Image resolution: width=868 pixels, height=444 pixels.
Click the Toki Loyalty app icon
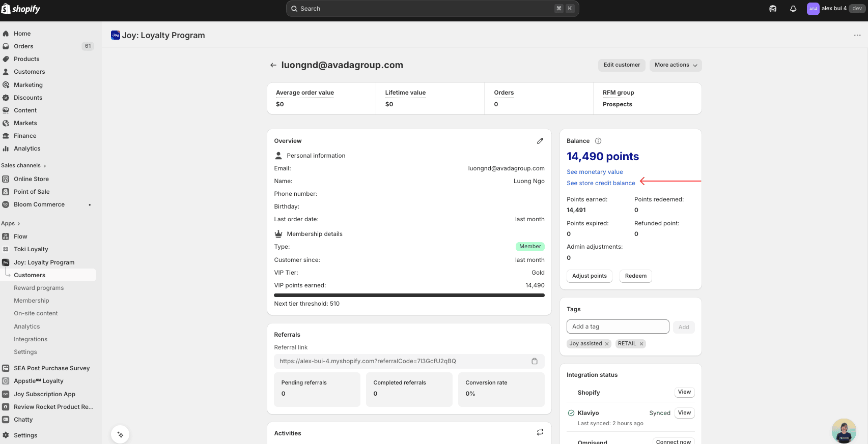(6, 249)
